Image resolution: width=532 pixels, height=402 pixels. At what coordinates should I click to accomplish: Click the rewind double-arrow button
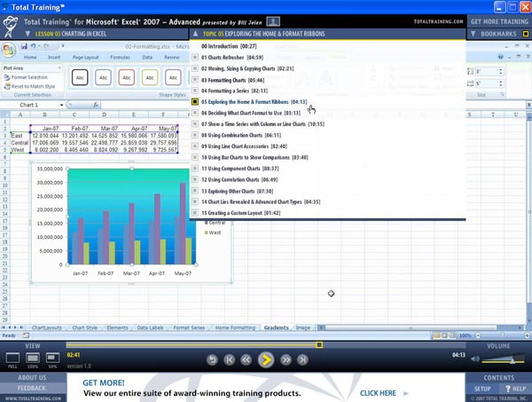247,359
